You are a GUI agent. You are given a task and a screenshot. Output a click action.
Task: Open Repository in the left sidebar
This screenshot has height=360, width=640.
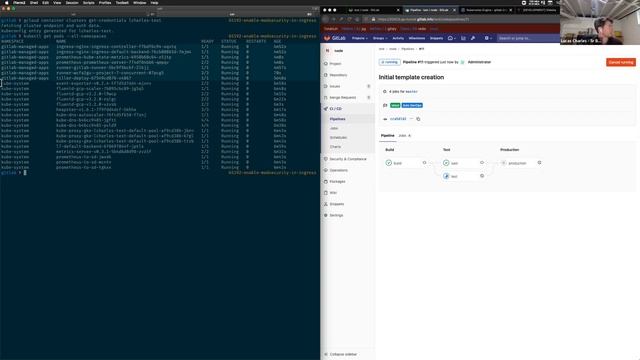pyautogui.click(x=338, y=75)
